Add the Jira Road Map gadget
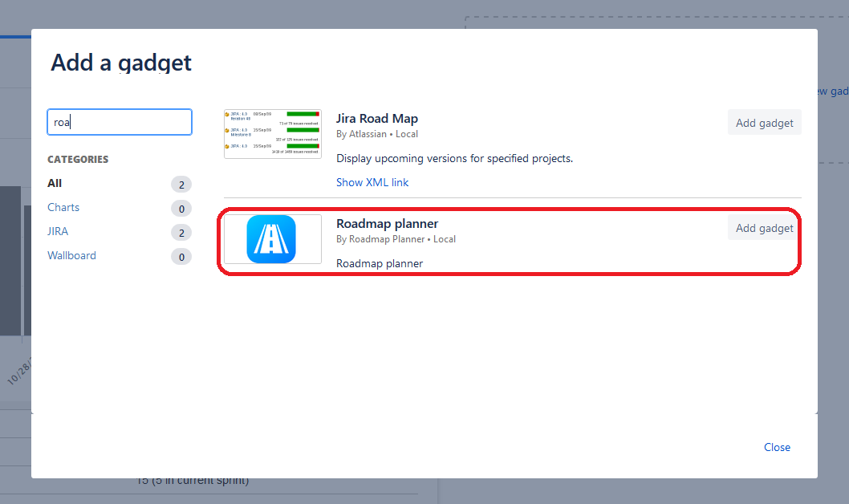Screen dimensions: 849x504 click(764, 123)
